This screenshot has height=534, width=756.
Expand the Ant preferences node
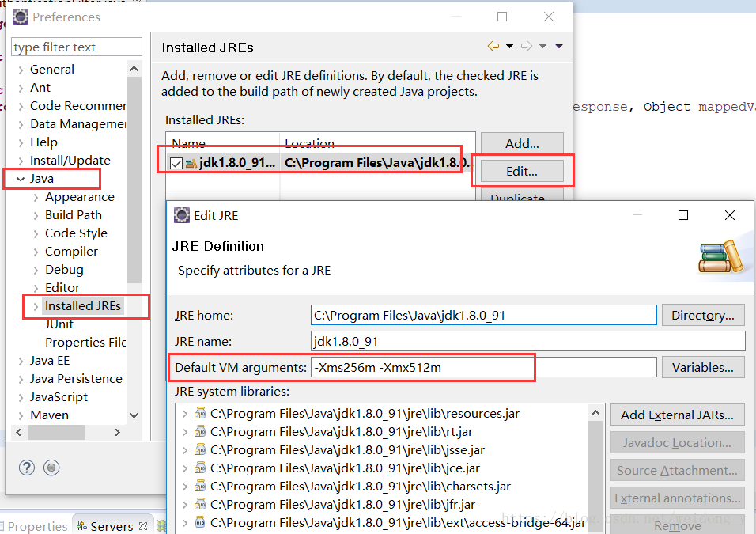(x=21, y=89)
